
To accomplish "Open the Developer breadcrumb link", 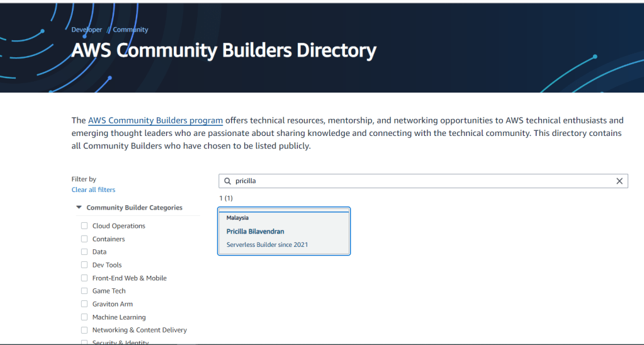I will pos(86,30).
